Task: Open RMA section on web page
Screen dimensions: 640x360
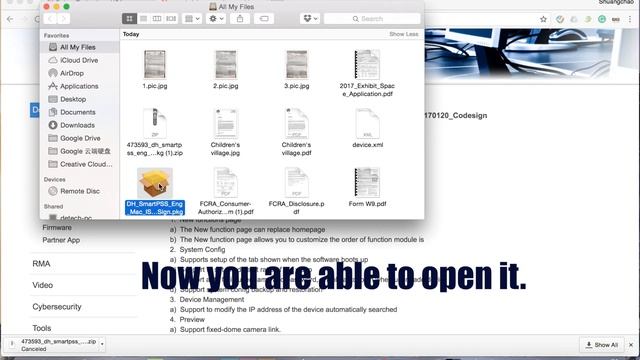Action: 41,264
